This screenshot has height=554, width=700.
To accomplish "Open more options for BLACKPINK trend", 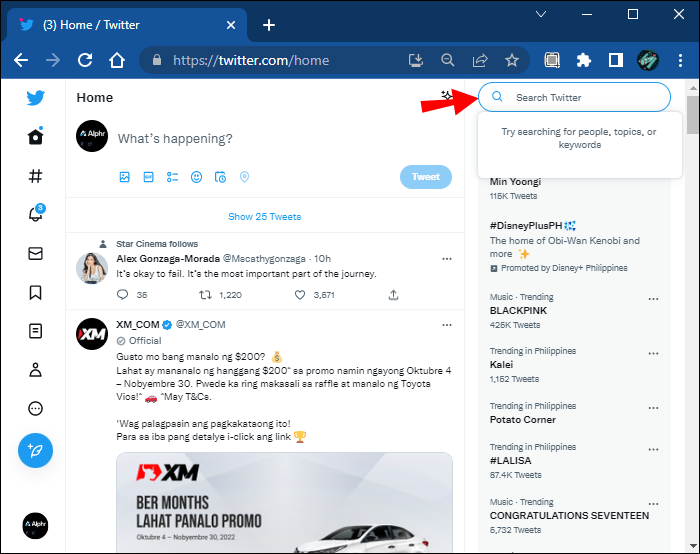I will (654, 299).
